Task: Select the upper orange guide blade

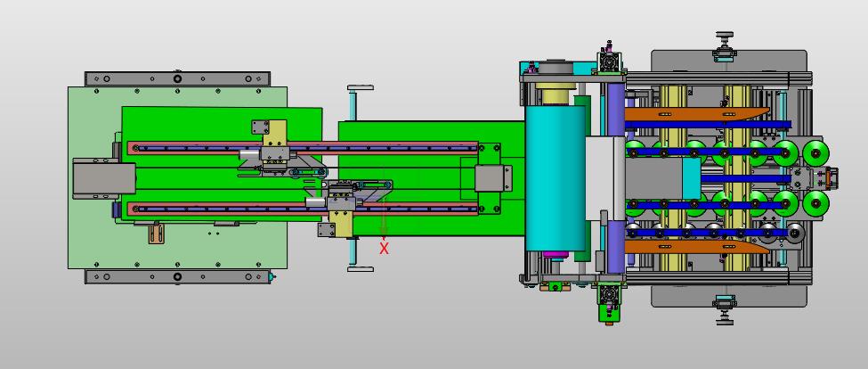Action: (696, 113)
